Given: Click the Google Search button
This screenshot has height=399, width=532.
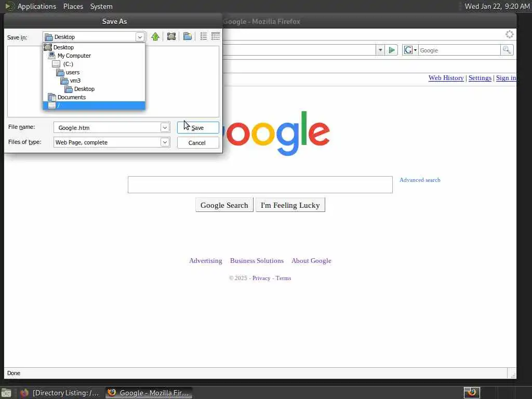Looking at the screenshot, I should (224, 205).
